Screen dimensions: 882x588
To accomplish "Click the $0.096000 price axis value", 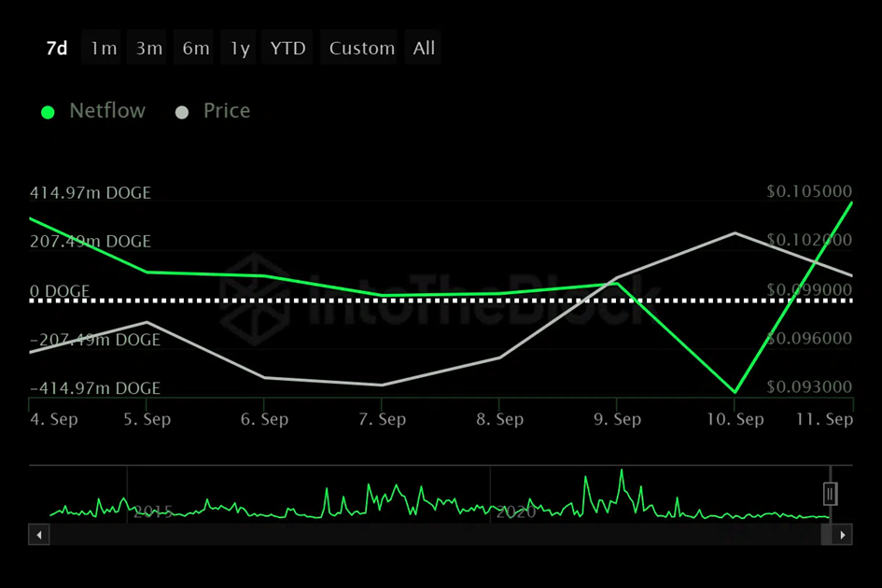I will [809, 338].
